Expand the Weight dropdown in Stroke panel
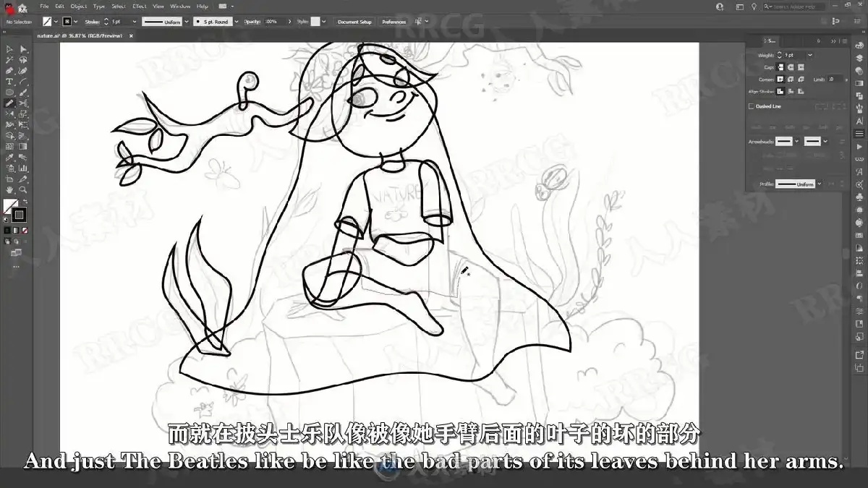 (809, 55)
